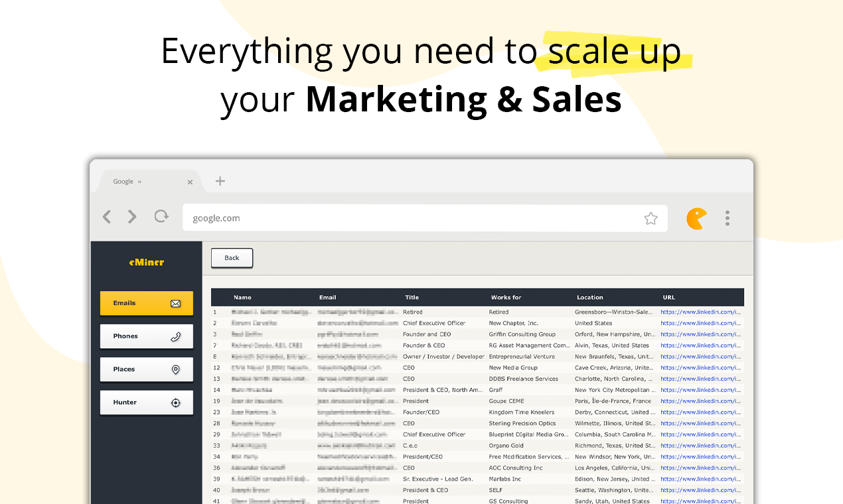Open LinkedIn URL for Retired row

pos(700,312)
